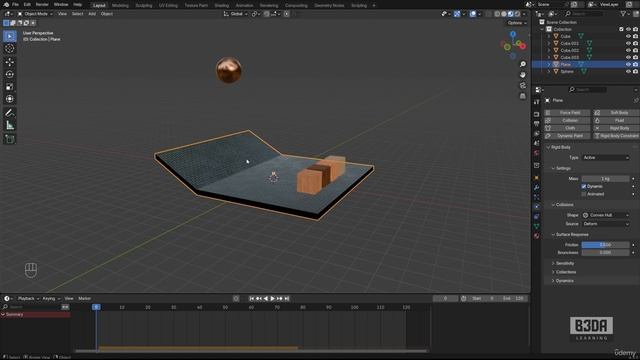Select the Add Cube tool
This screenshot has height=360, width=640.
click(x=10, y=139)
